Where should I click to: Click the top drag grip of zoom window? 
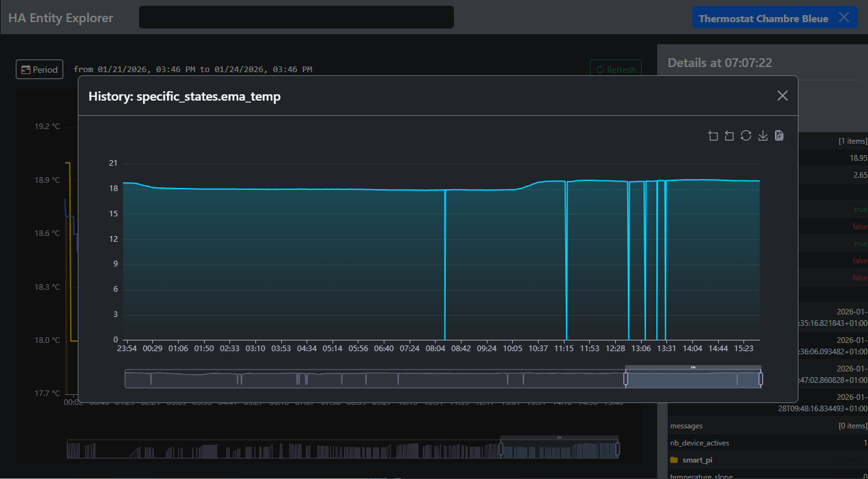693,367
